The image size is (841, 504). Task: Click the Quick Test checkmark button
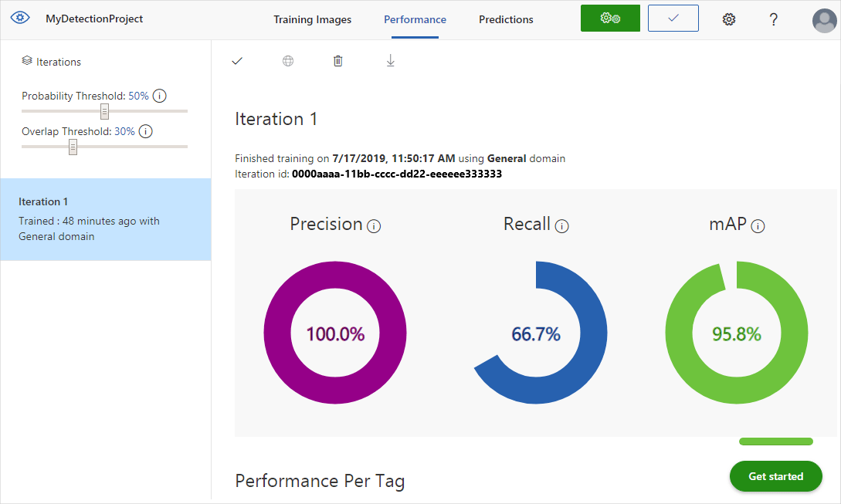(x=673, y=19)
